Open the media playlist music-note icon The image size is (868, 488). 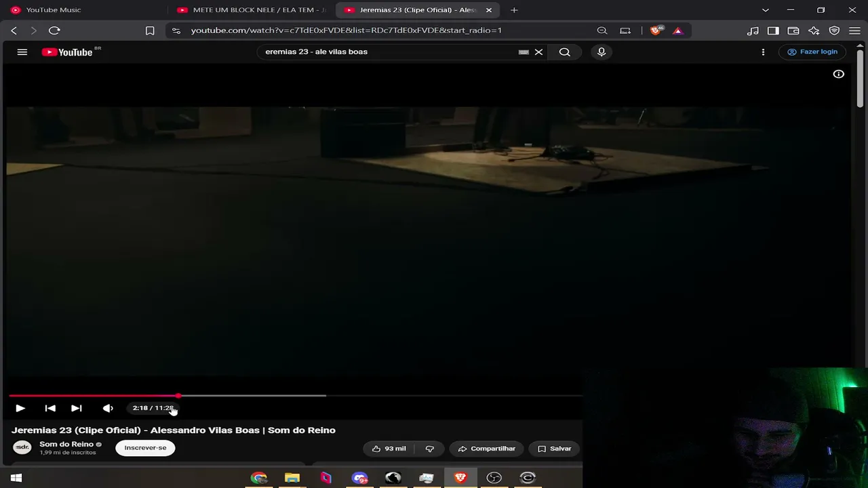click(753, 30)
